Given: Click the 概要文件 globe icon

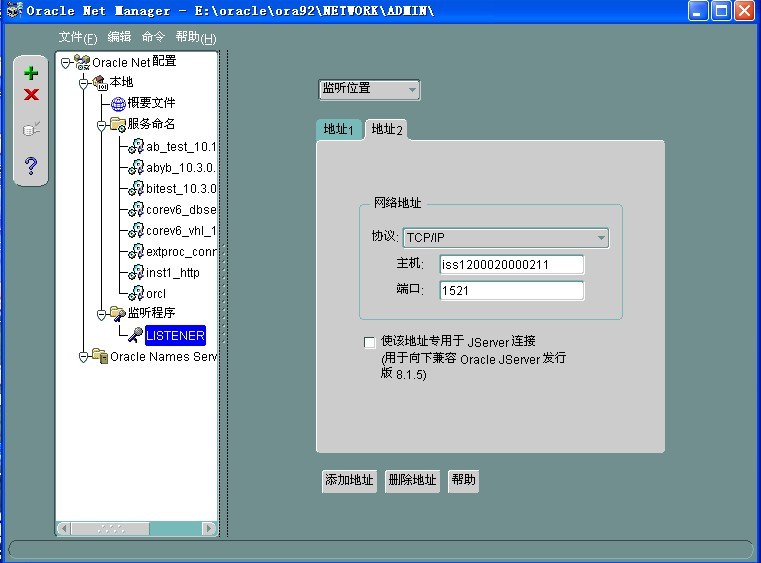Looking at the screenshot, I should coord(118,103).
